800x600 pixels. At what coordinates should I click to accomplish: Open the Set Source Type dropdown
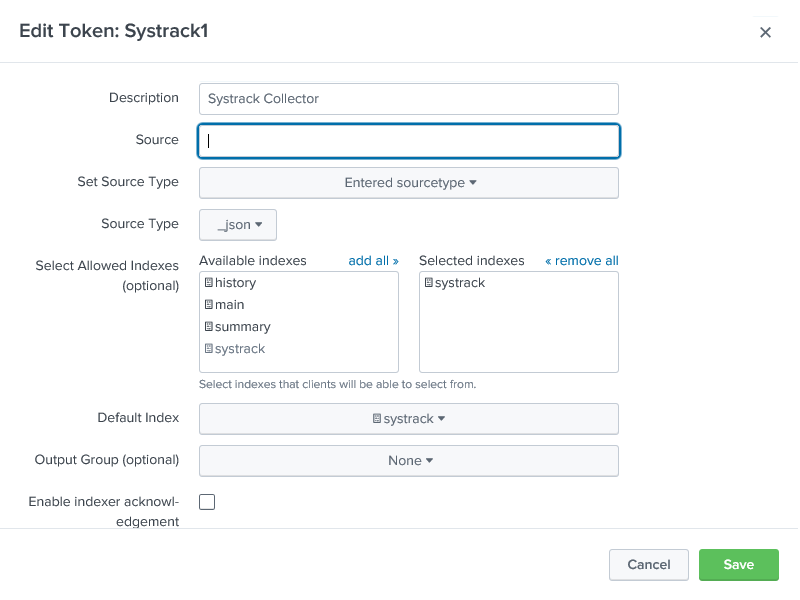pyautogui.click(x=409, y=183)
